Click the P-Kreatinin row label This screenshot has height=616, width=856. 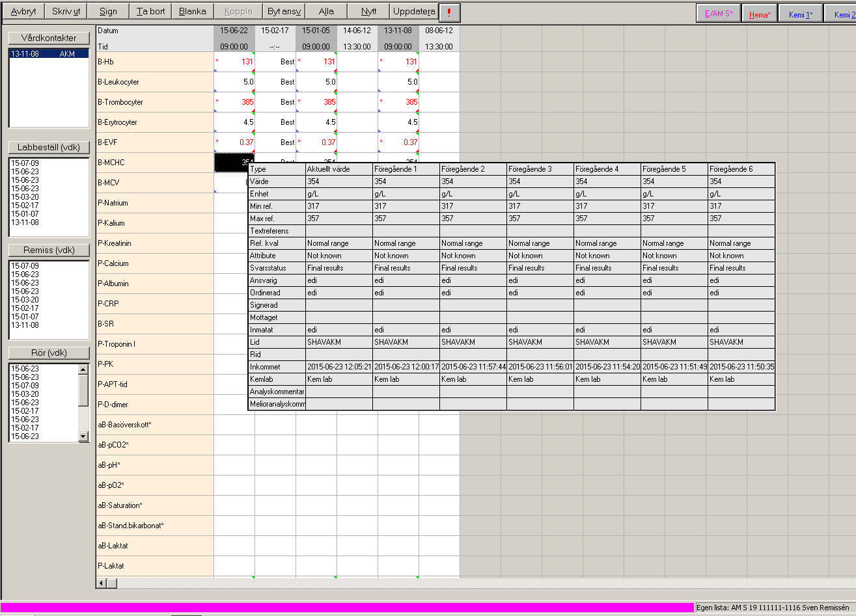(155, 243)
